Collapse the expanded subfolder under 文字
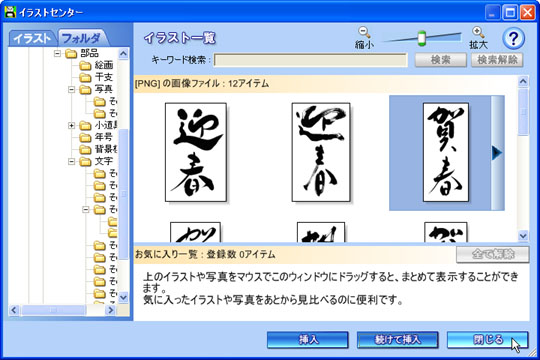 point(86,209)
